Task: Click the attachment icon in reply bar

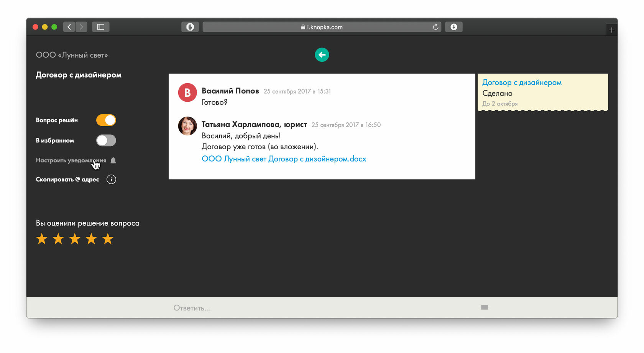Action: coord(485,307)
